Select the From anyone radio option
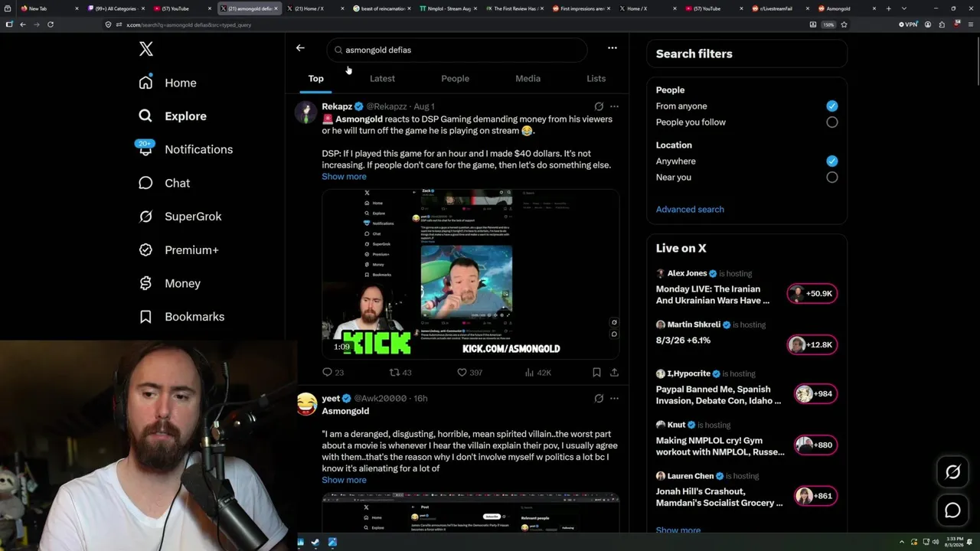This screenshot has width=980, height=551. coord(832,106)
